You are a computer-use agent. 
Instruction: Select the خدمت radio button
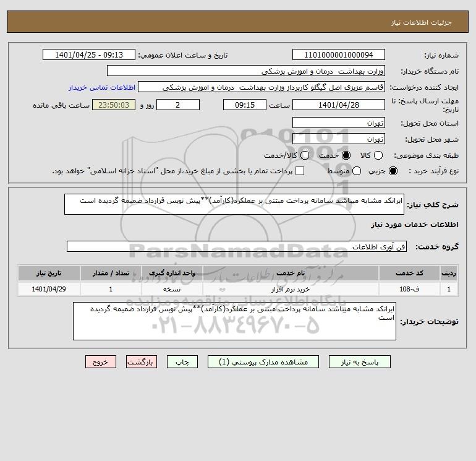(346, 155)
